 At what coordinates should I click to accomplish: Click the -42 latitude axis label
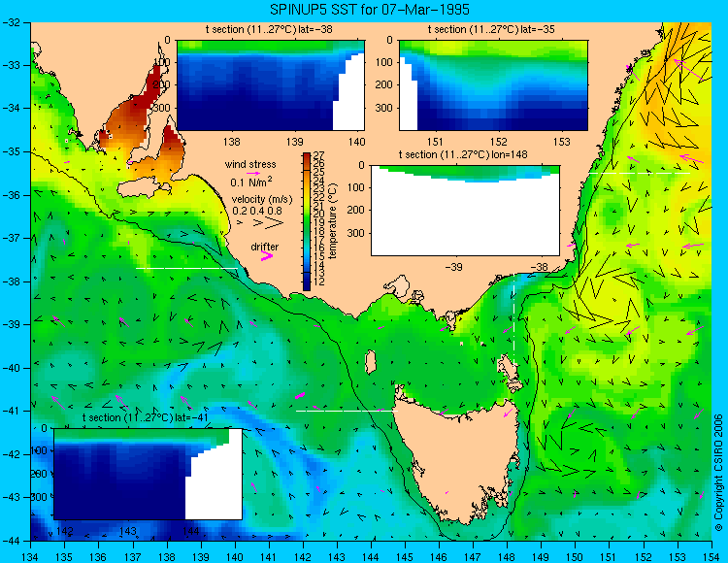click(10, 454)
